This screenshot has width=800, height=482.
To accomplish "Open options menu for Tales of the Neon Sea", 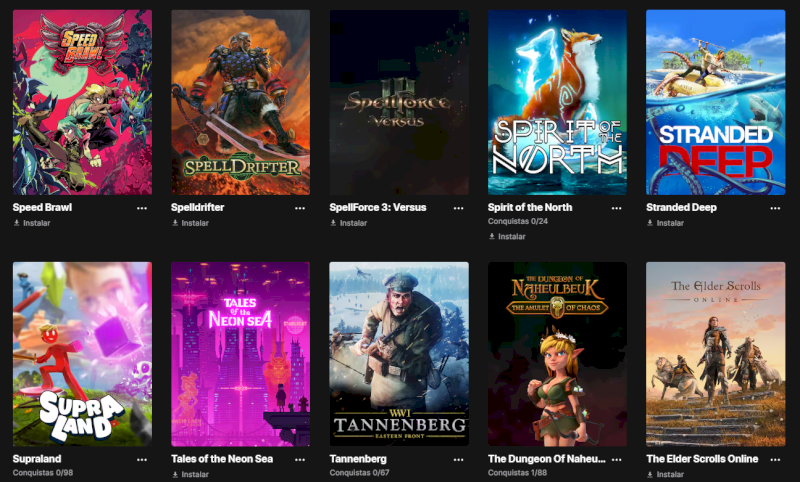I will pyautogui.click(x=300, y=460).
